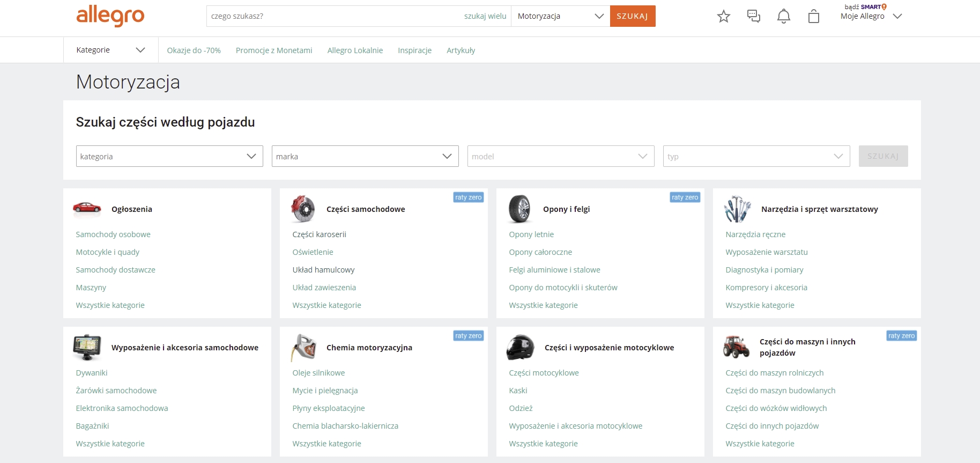The height and width of the screenshot is (463, 980).
Task: Open Żarówki samochodowe link
Action: [x=116, y=391]
